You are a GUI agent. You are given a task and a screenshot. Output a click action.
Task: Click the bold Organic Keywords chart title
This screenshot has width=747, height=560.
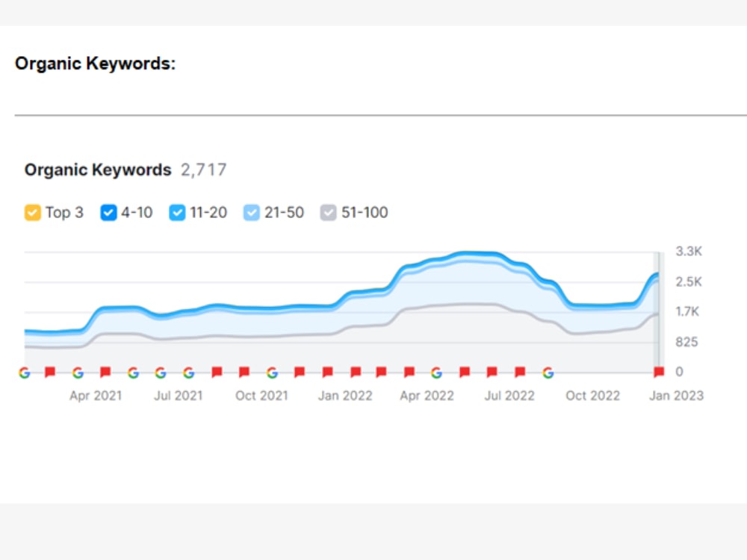(x=98, y=170)
